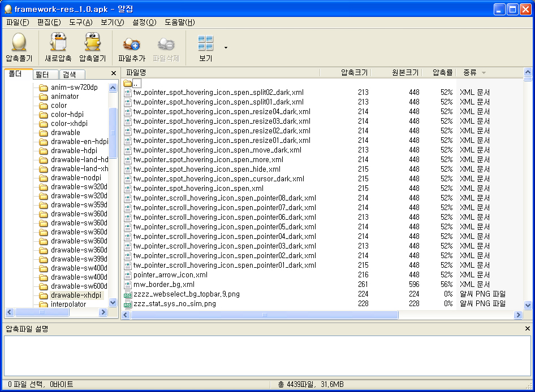This screenshot has width=535, height=392.
Task: Click the 압축크기 column header
Action: pos(353,72)
